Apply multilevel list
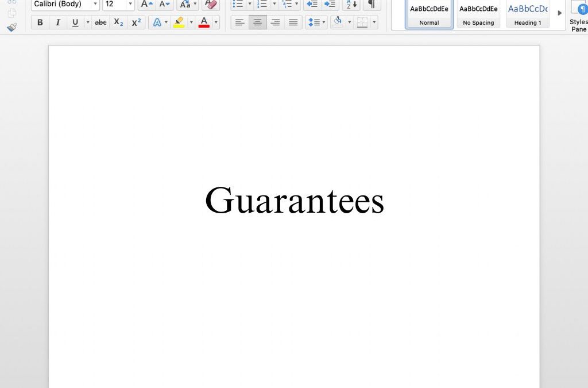The width and height of the screenshot is (588, 388). (287, 5)
